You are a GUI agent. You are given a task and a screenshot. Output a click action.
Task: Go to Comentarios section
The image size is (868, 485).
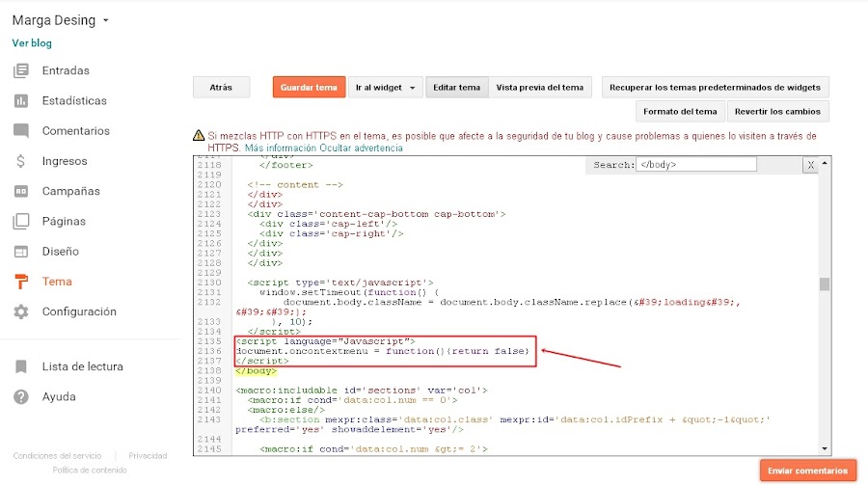[x=76, y=131]
